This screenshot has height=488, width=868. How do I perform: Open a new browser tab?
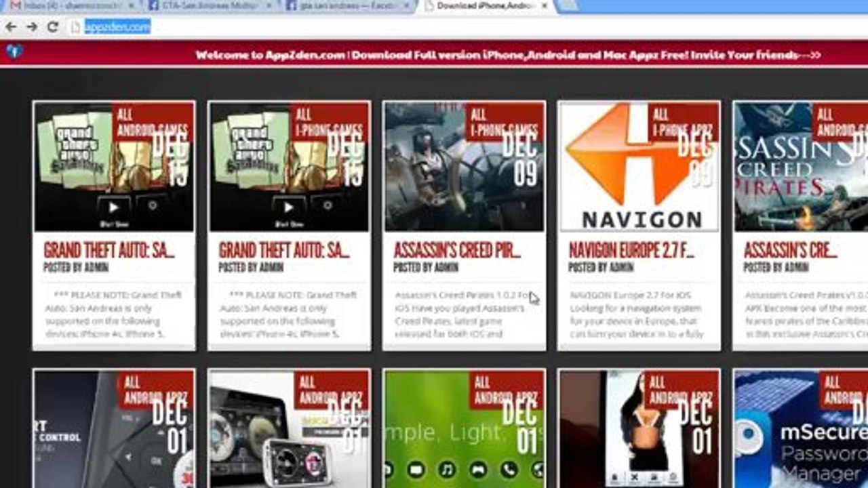[x=567, y=6]
